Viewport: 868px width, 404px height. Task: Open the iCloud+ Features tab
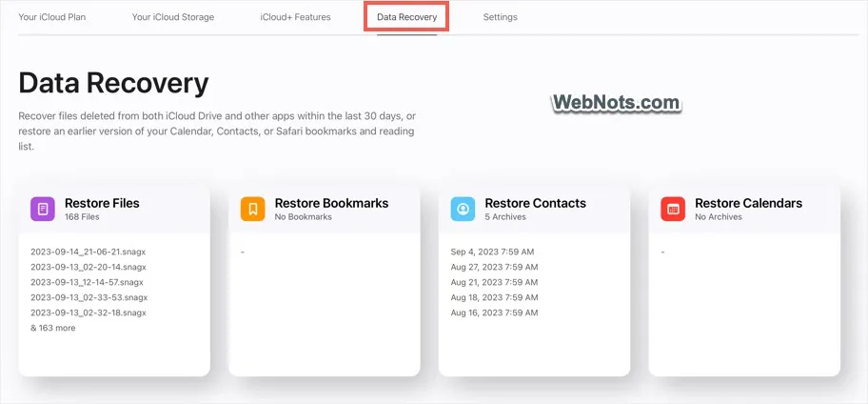point(296,17)
